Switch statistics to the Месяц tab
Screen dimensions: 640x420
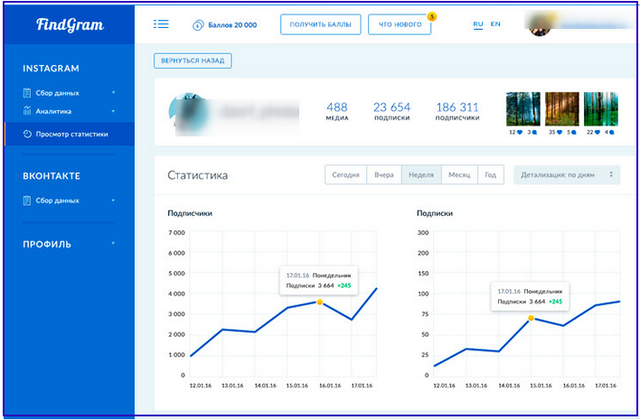coord(459,175)
